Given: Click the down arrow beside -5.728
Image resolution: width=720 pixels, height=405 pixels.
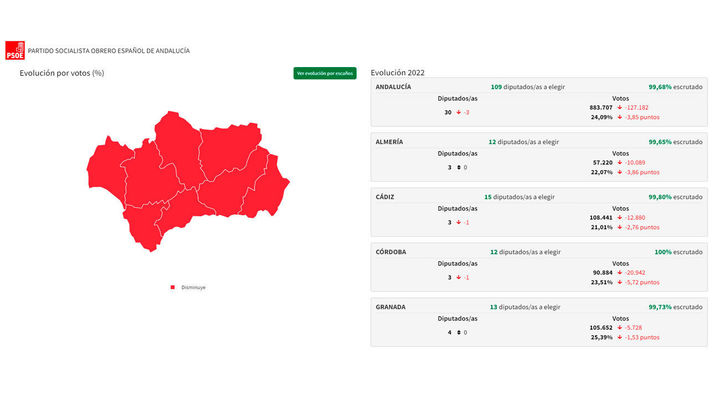Looking at the screenshot, I should [619, 328].
